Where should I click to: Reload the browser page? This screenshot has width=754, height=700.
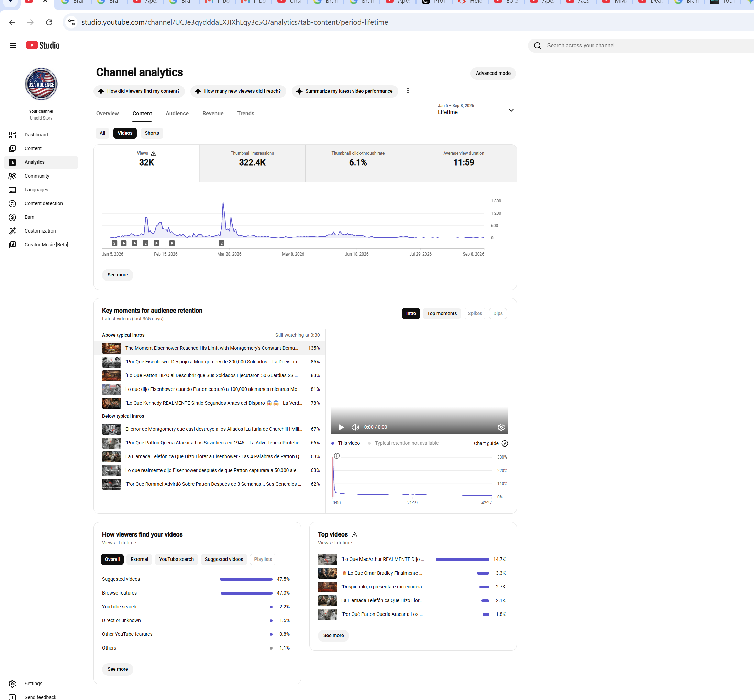[x=49, y=22]
